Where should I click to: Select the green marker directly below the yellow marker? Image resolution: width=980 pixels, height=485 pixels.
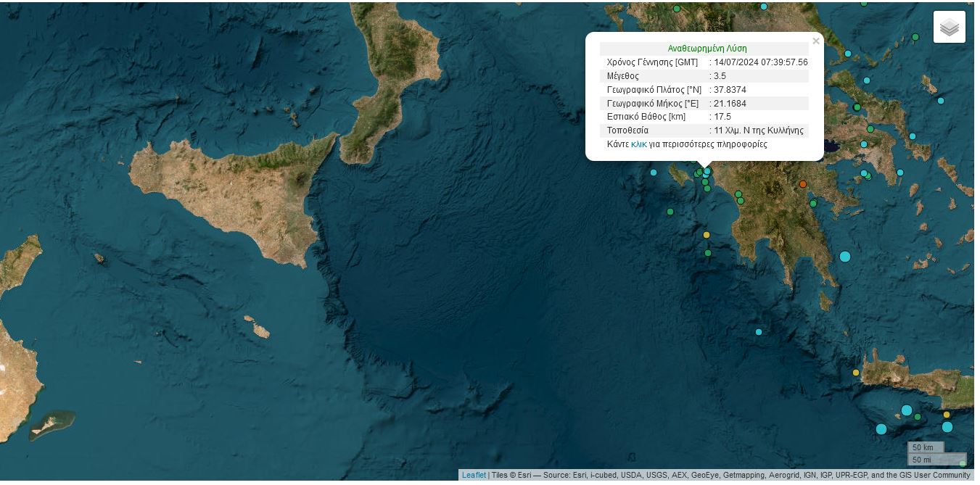(708, 253)
